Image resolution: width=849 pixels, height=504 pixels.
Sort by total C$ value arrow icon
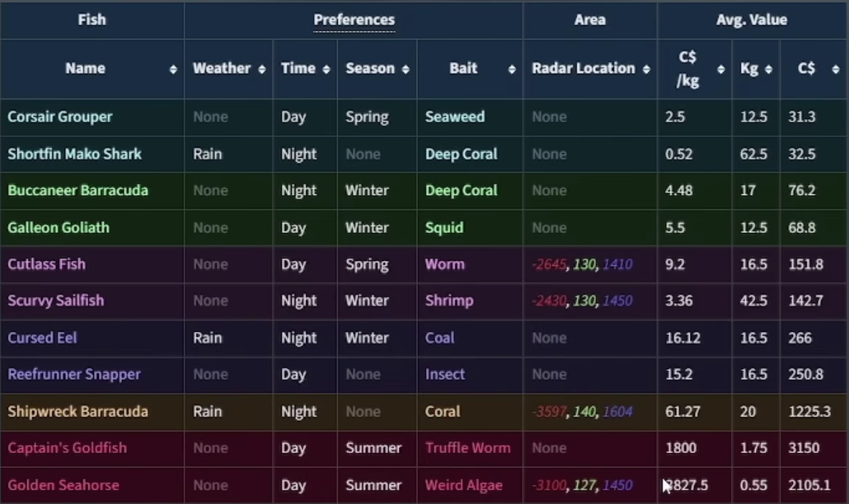[835, 70]
